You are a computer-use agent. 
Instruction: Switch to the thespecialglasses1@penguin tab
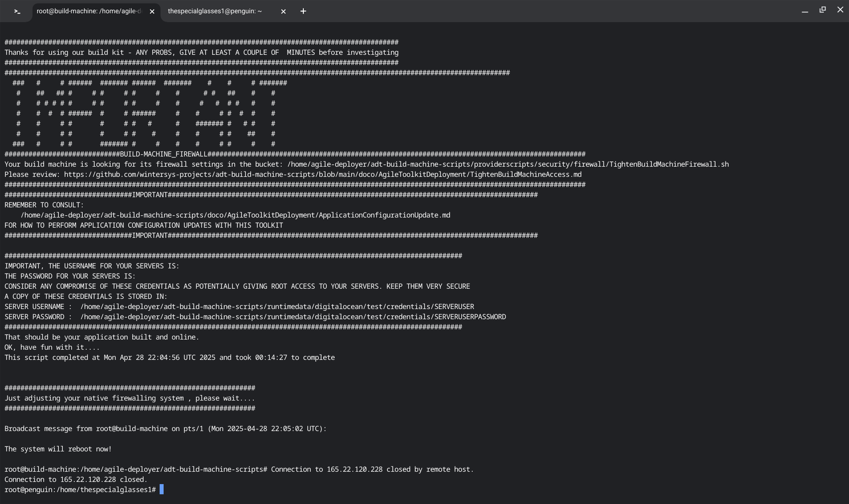(215, 11)
